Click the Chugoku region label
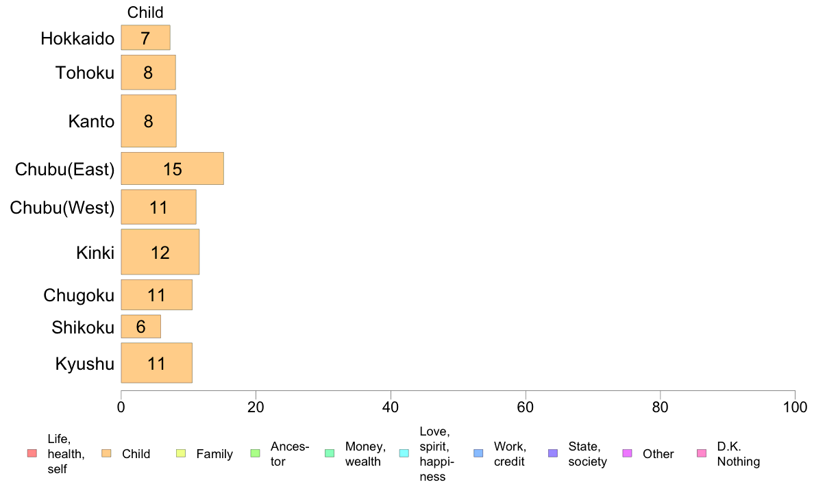The height and width of the screenshot is (504, 814). point(78,295)
